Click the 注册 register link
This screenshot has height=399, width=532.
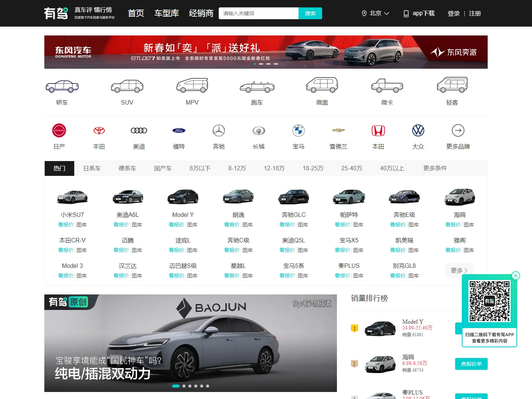[x=475, y=14]
